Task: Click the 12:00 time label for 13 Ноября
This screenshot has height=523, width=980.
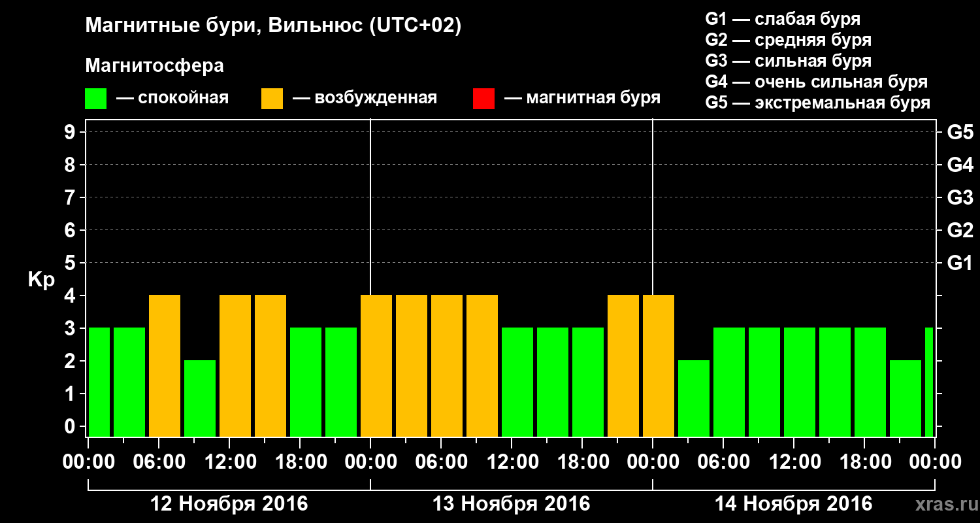Action: tap(512, 462)
